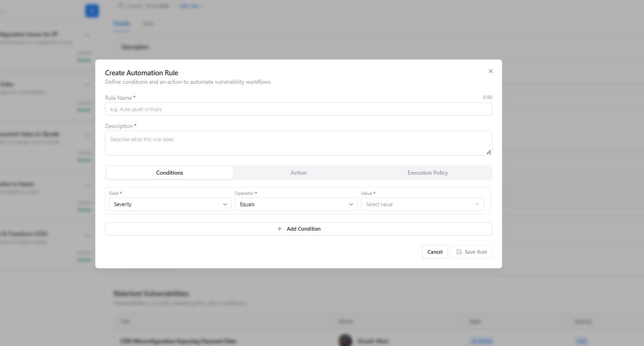Click the description resize handle corner
This screenshot has height=346, width=644.
click(x=489, y=152)
